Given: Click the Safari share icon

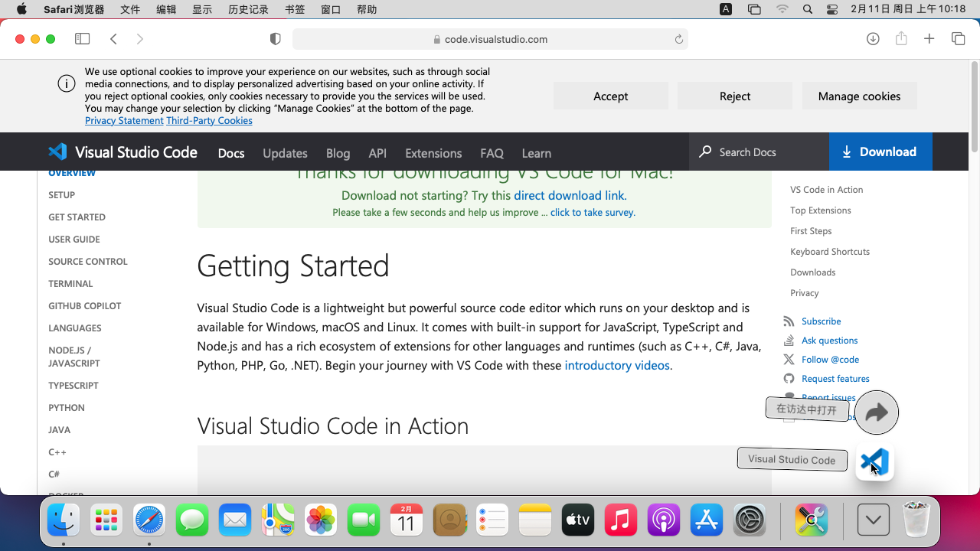Looking at the screenshot, I should coord(901,38).
